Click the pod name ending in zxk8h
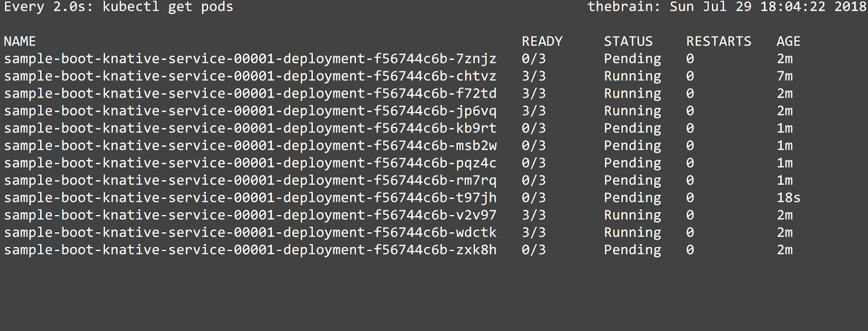Viewport: 868px width, 331px height. click(250, 250)
